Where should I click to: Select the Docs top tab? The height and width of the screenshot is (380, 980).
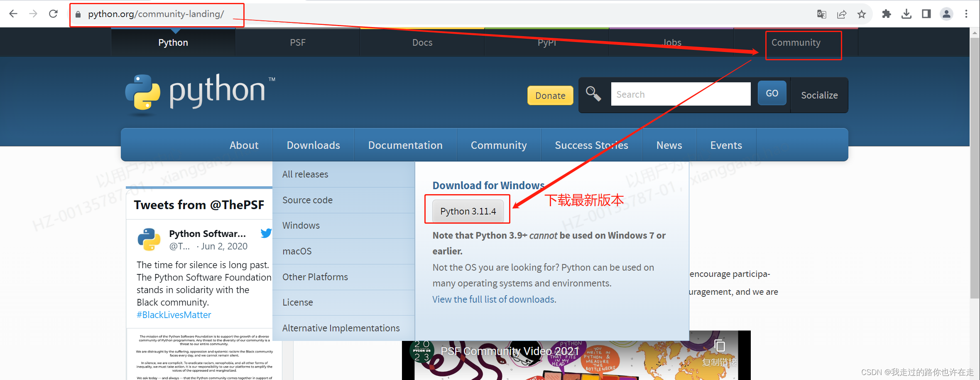(x=422, y=42)
